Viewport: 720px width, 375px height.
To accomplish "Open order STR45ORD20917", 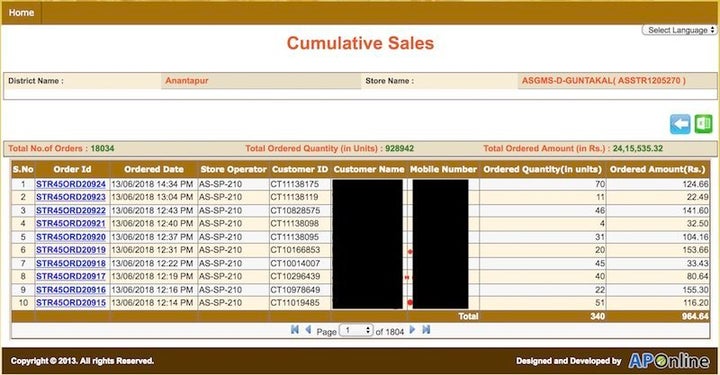I will (71, 276).
